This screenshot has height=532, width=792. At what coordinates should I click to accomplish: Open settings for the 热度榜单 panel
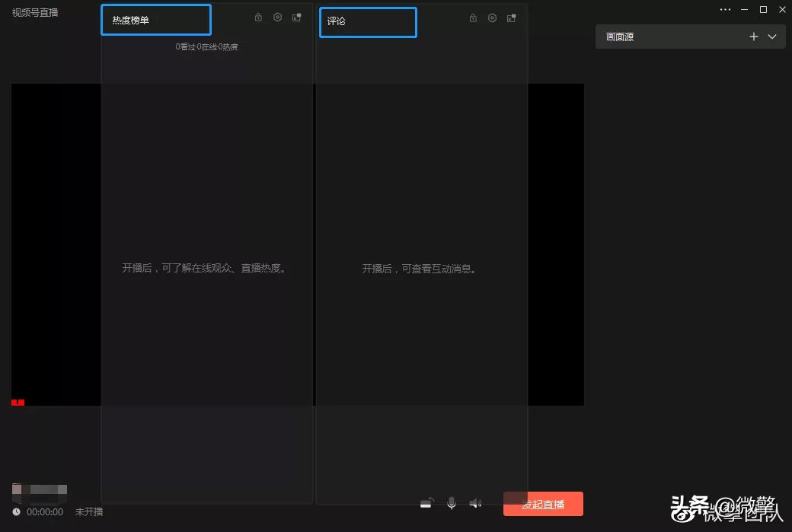coord(277,17)
